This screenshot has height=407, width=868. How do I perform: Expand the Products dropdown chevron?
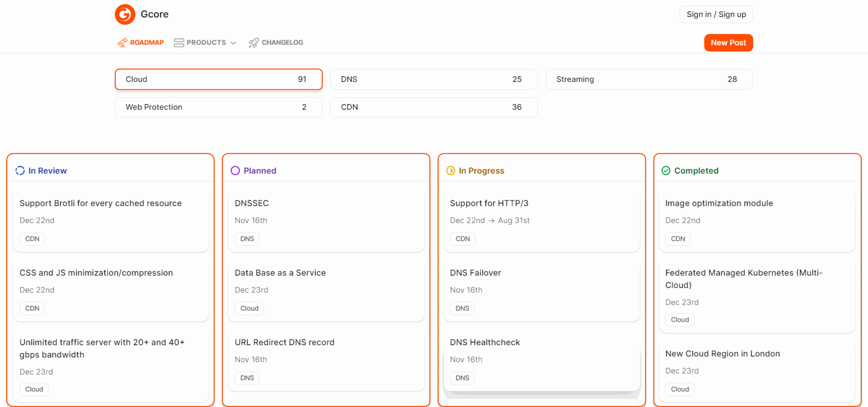click(x=233, y=43)
